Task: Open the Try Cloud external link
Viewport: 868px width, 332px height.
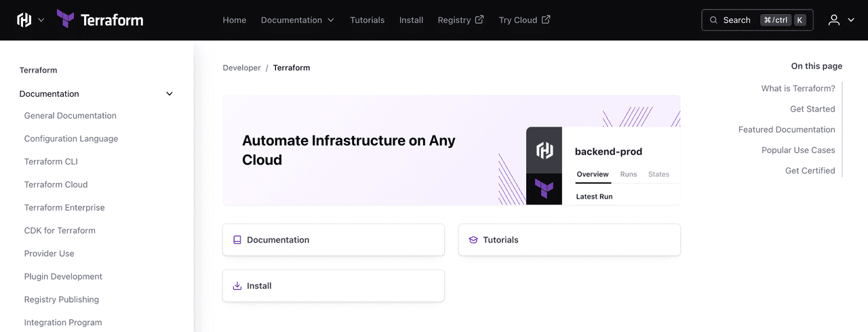Action: pos(524,20)
